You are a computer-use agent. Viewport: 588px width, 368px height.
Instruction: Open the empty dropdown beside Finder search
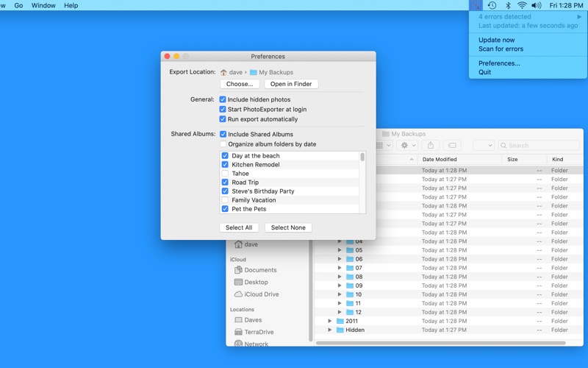click(x=484, y=145)
